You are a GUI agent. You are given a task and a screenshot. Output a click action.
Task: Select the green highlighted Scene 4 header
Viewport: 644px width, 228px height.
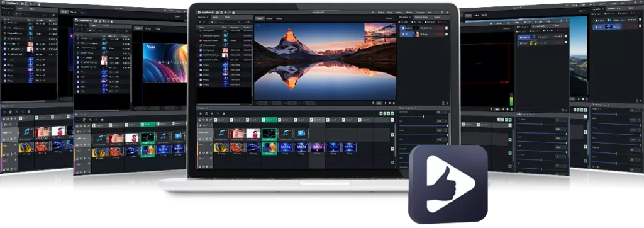269,120
